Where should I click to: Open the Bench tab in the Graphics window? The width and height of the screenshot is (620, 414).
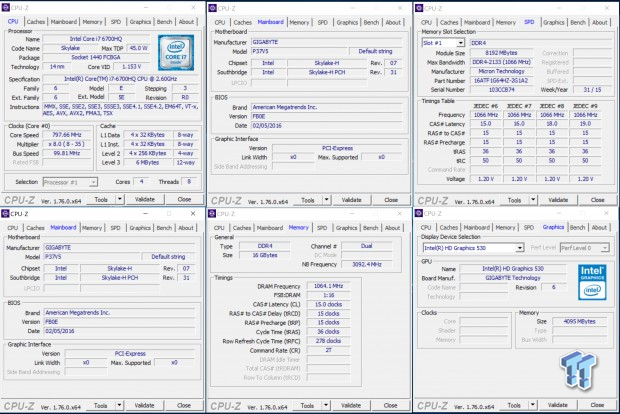(577, 227)
